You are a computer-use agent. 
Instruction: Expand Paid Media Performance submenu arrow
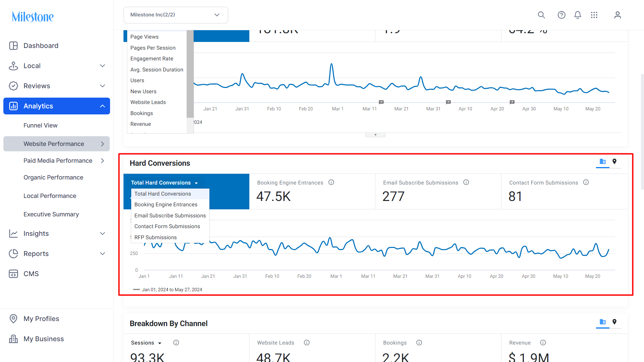pyautogui.click(x=103, y=161)
